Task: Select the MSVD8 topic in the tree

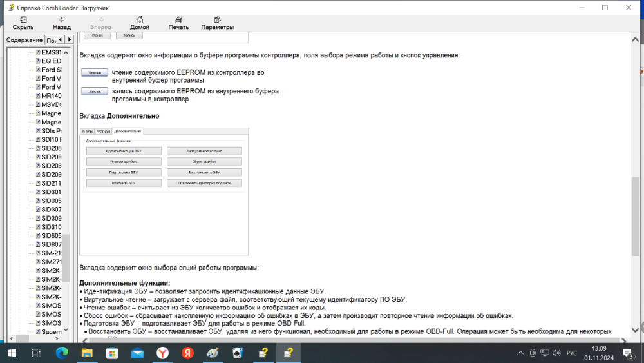Action: [52, 105]
